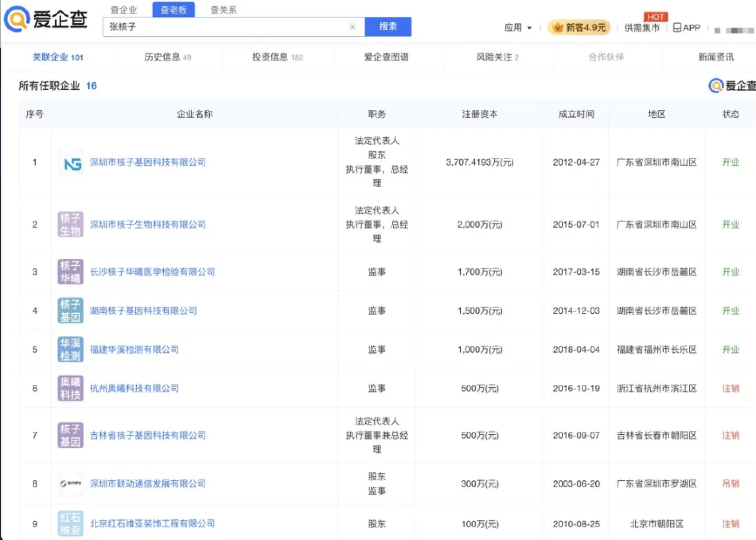Viewport: 756px width, 540px height.
Task: Switch to the 查关系 search tab
Action: coord(223,10)
